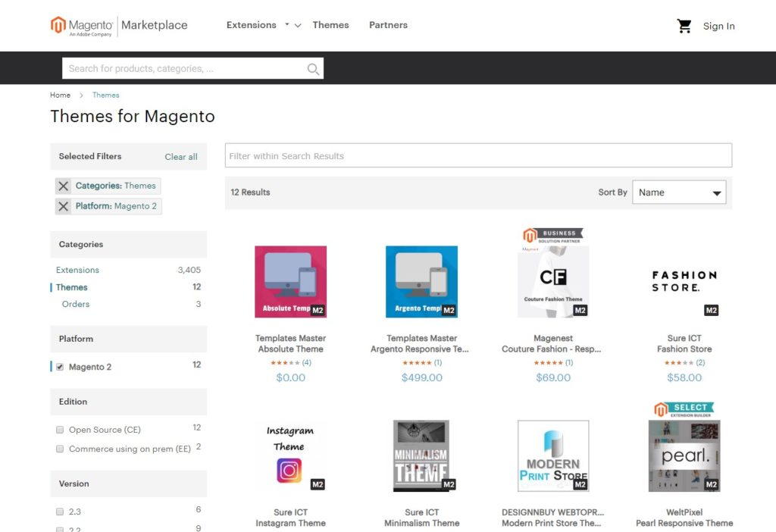Focus the Filter within Search Results field
776x532 pixels.
(x=478, y=155)
